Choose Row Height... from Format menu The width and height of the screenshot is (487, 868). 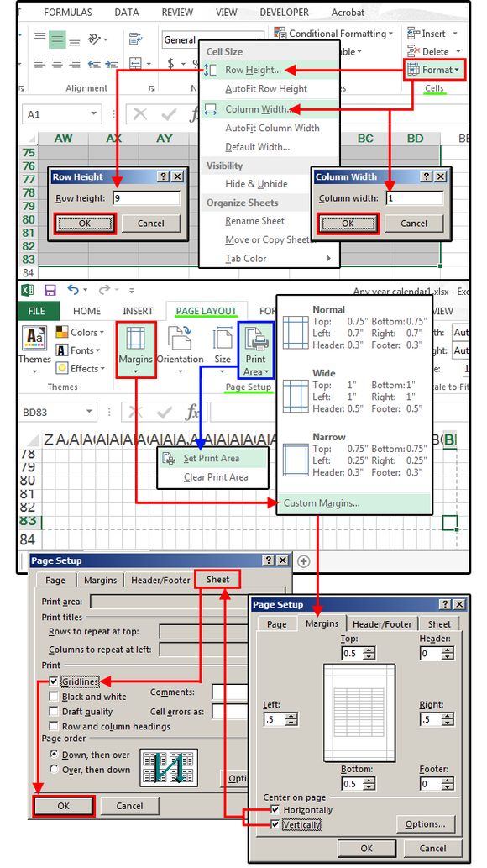pos(270,71)
